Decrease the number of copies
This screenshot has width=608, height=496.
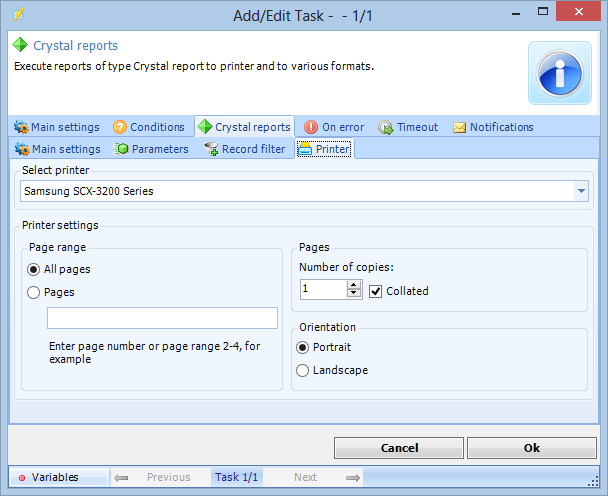pyautogui.click(x=353, y=295)
